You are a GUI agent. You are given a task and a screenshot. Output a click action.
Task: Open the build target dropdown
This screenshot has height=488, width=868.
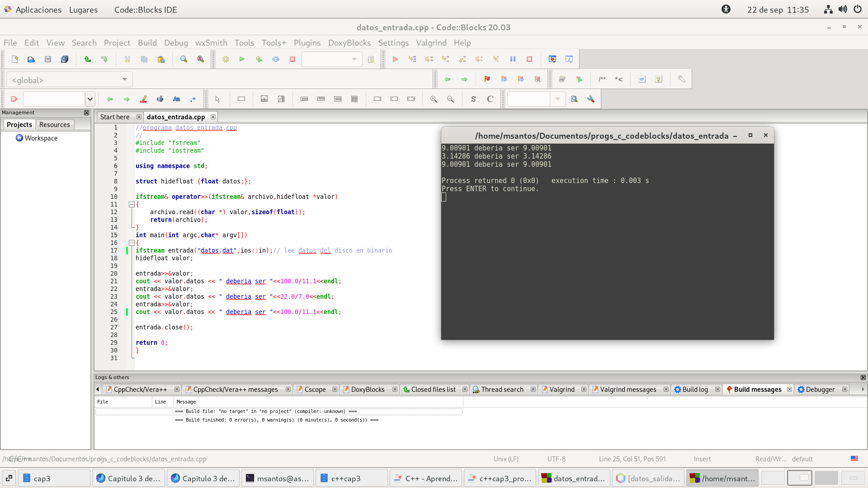click(x=354, y=59)
